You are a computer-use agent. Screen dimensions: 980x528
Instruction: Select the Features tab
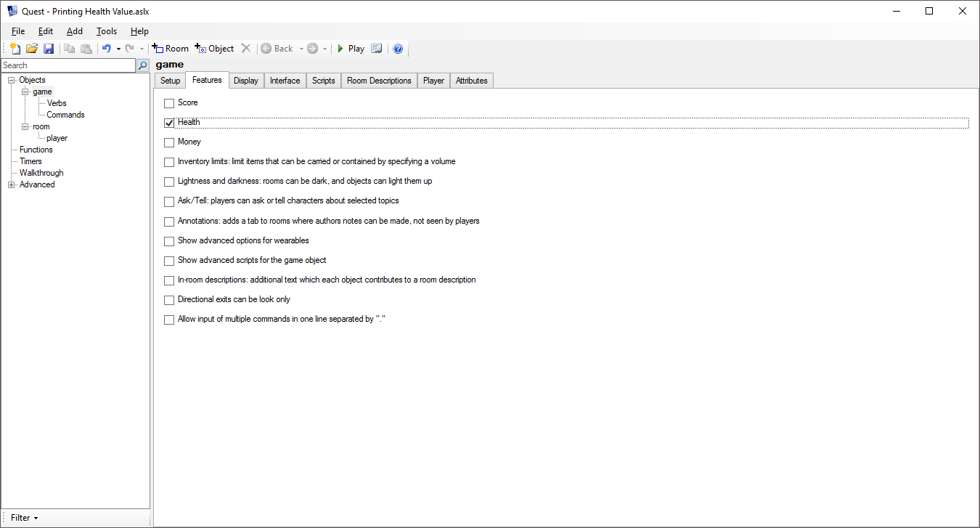pos(207,80)
